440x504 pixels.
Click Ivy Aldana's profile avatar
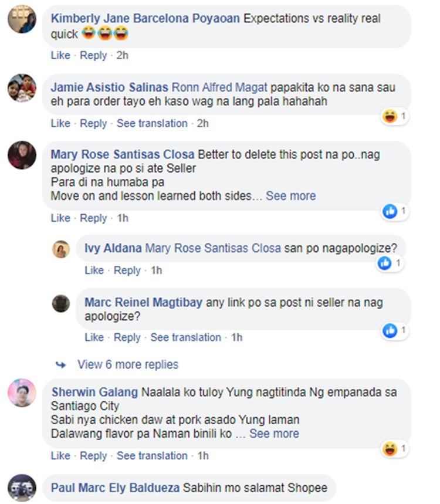[61, 249]
